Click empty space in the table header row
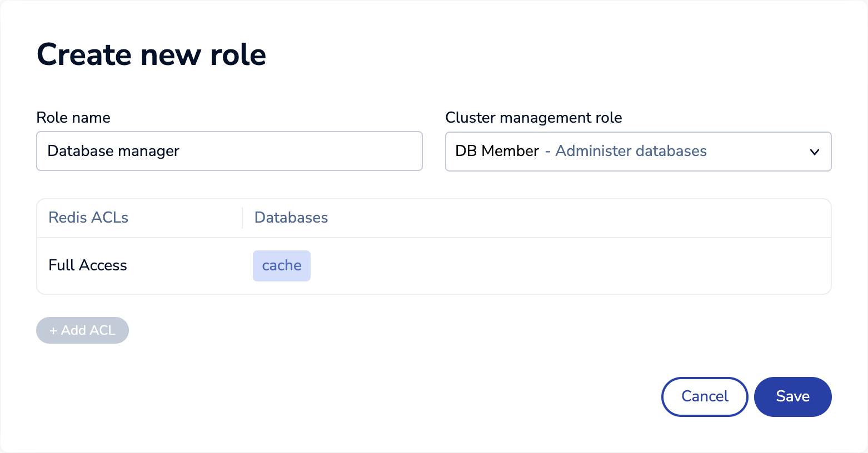Screen dimensions: 868x453 [x=556, y=218]
